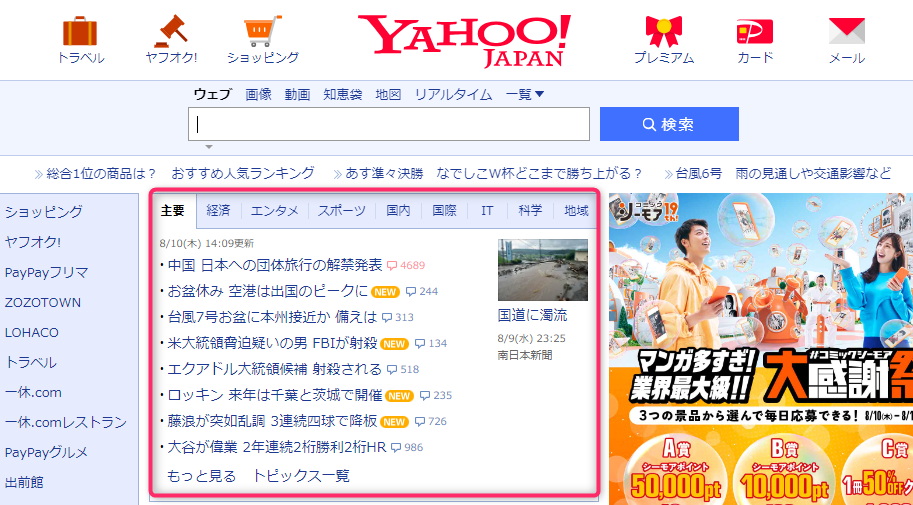Click comment icon beside 中国 団体旅行 headline
The image size is (913, 505).
pyautogui.click(x=392, y=265)
